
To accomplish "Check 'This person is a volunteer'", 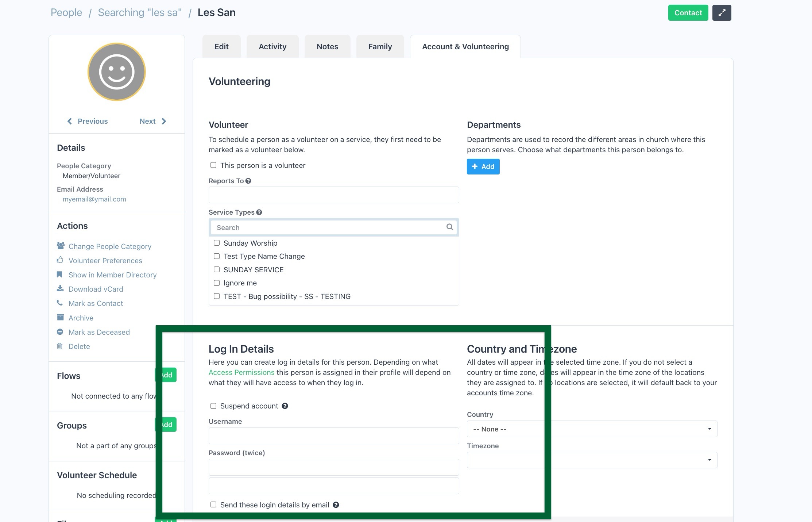I will pyautogui.click(x=213, y=165).
